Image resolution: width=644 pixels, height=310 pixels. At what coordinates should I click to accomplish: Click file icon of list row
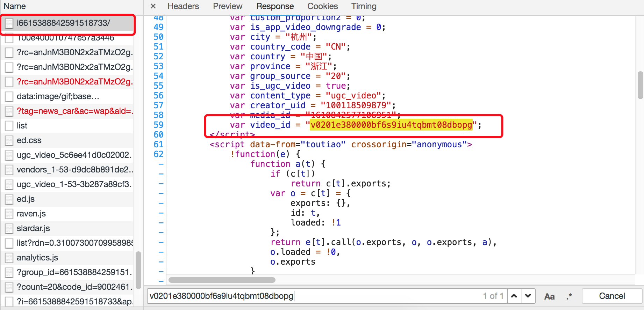[x=9, y=126]
